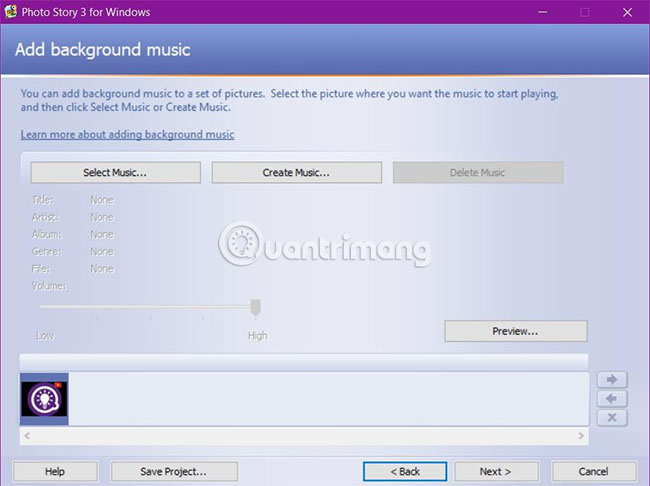
Task: Click the 'Genre:' label
Action: (47, 252)
